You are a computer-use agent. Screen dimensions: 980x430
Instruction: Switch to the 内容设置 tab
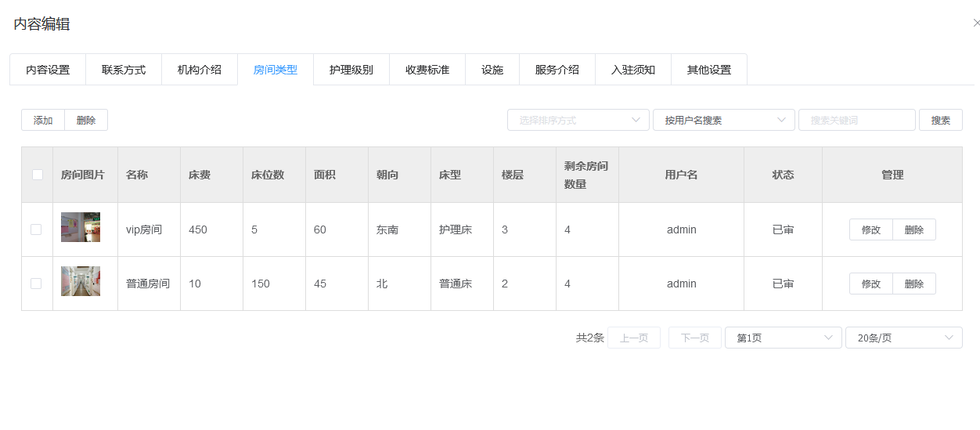[48, 70]
